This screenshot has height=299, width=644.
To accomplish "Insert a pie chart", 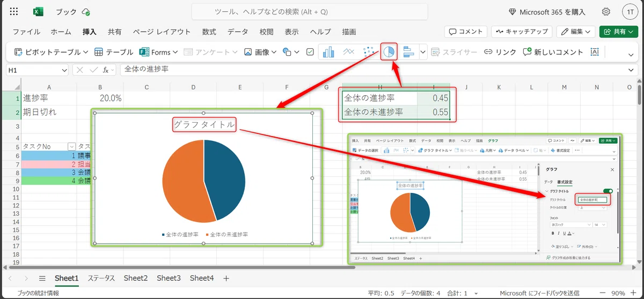I will tap(389, 52).
